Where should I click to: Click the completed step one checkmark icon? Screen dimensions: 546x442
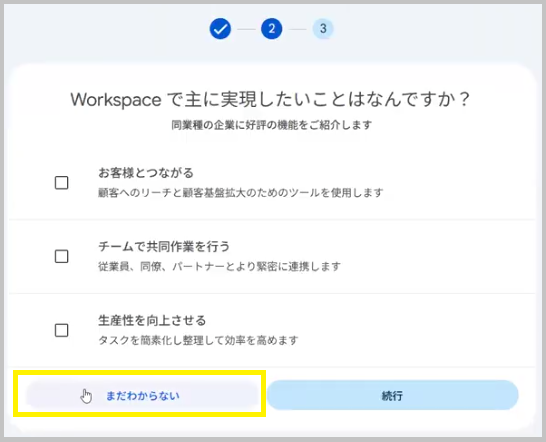point(220,29)
